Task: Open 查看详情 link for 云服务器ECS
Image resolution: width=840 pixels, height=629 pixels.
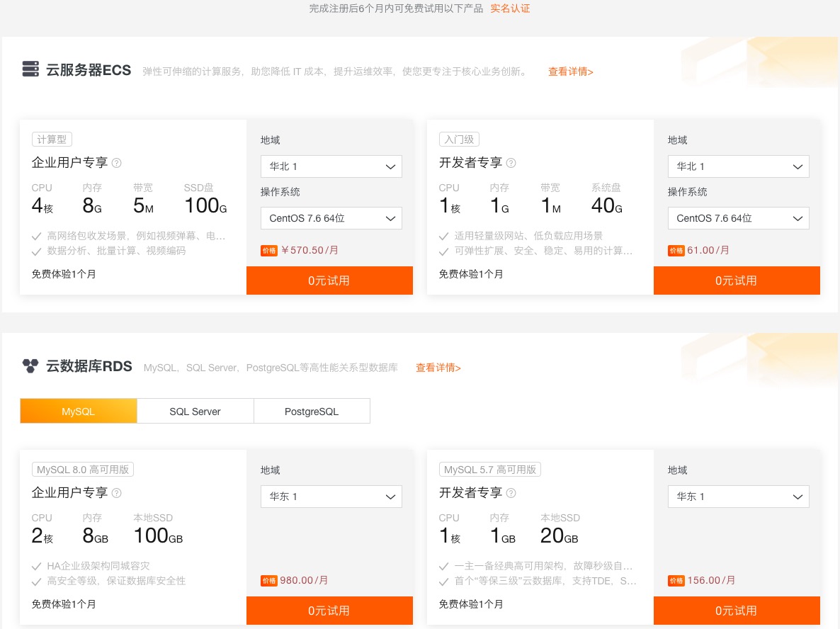Action: coord(571,72)
